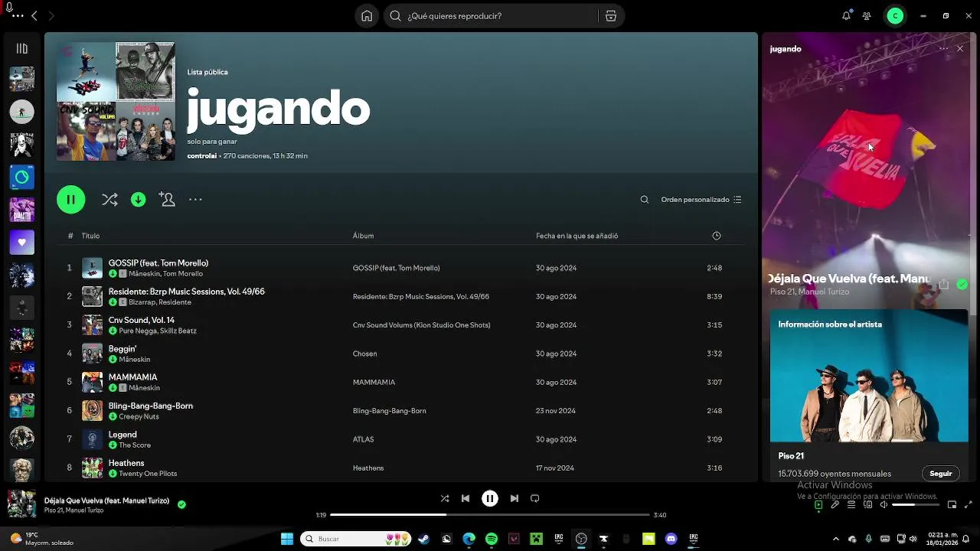
Task: Open the play queue icon
Action: click(x=851, y=505)
